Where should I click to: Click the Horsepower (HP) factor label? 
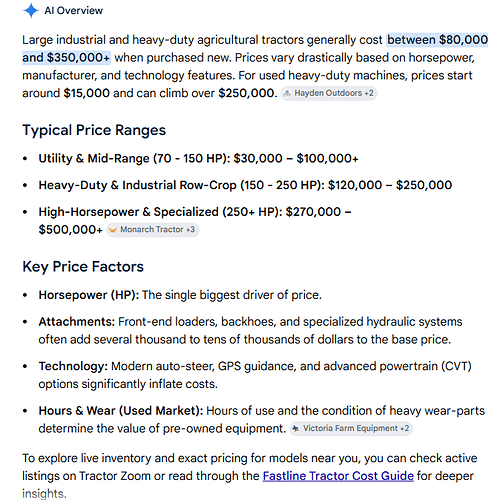pos(89,295)
